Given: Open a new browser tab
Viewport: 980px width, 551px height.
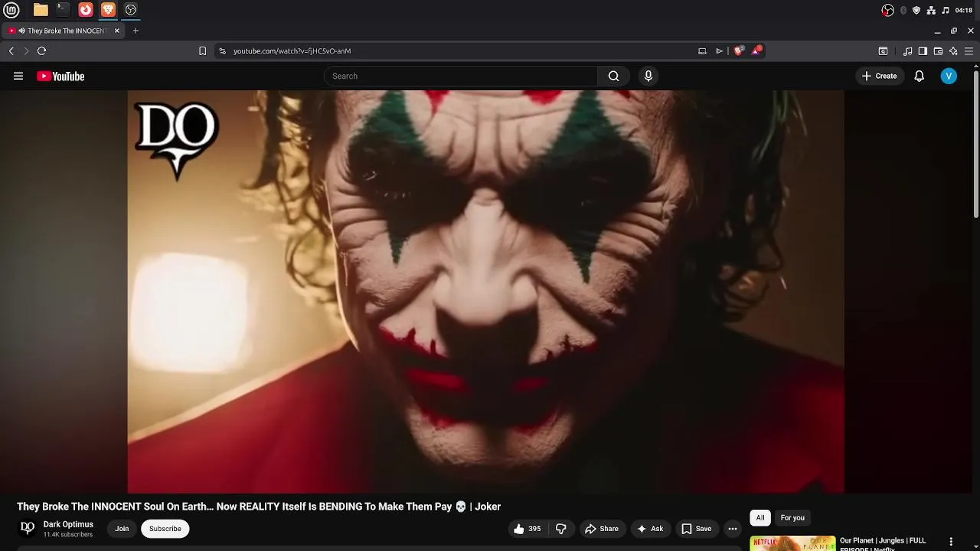Looking at the screenshot, I should click(136, 31).
